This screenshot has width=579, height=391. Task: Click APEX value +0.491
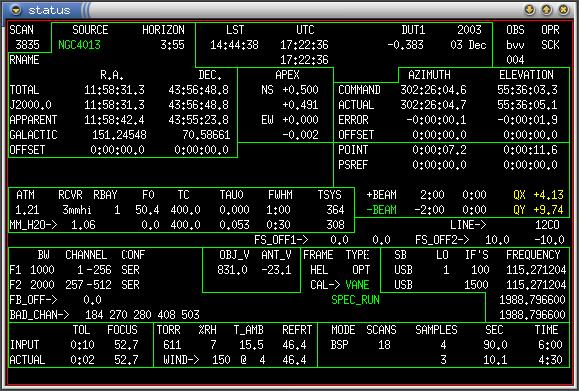pos(300,105)
